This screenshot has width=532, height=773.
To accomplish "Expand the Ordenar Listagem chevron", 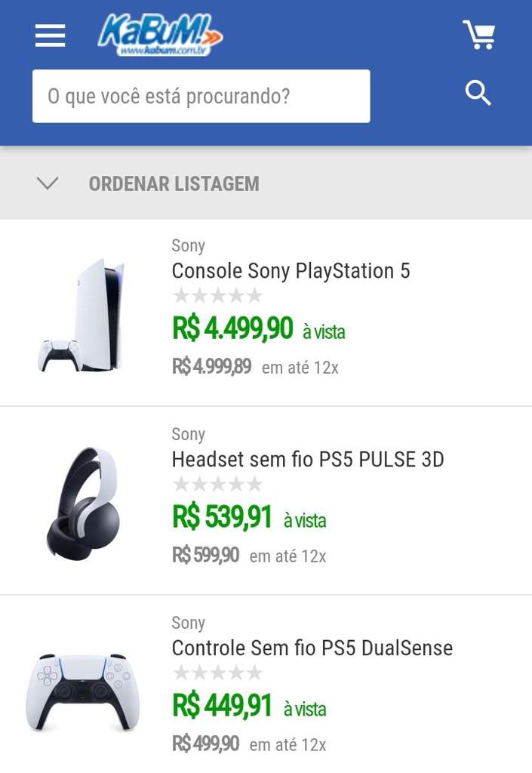I will tap(48, 183).
